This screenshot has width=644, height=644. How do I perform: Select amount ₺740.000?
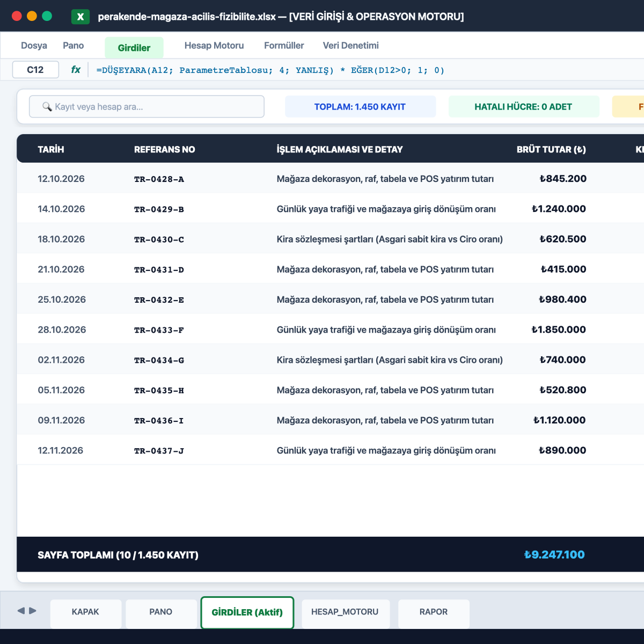pos(563,360)
